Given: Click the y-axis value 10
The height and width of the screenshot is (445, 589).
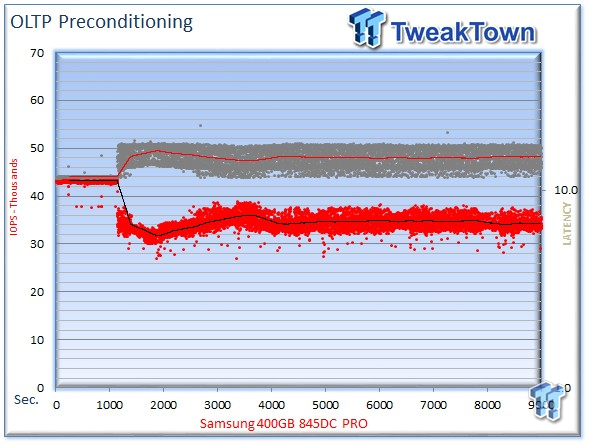Looking at the screenshot, I should (x=37, y=340).
